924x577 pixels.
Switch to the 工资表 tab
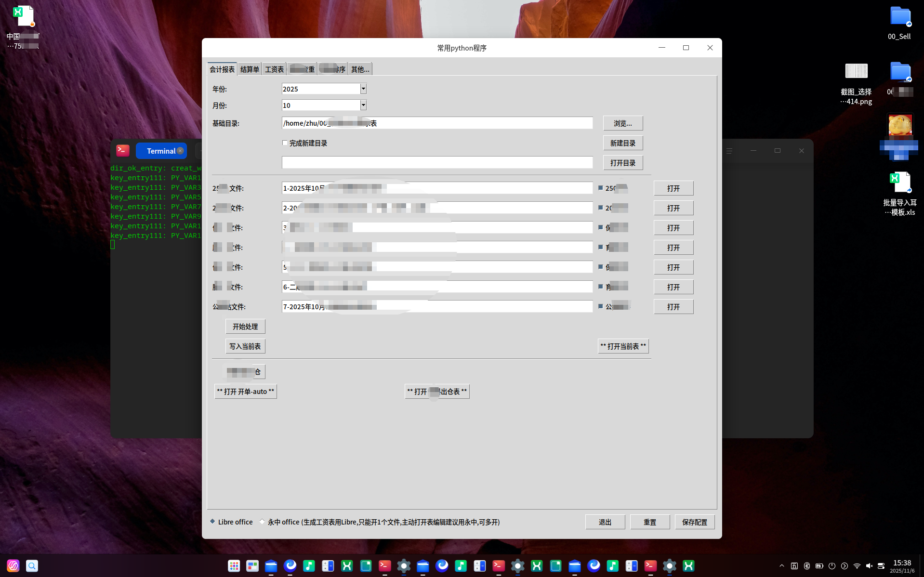tap(274, 69)
